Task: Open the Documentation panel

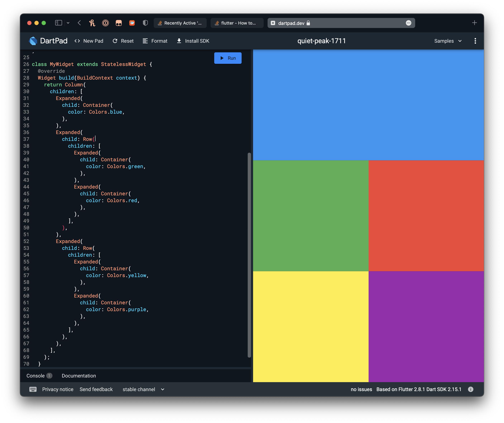Action: [x=79, y=376]
